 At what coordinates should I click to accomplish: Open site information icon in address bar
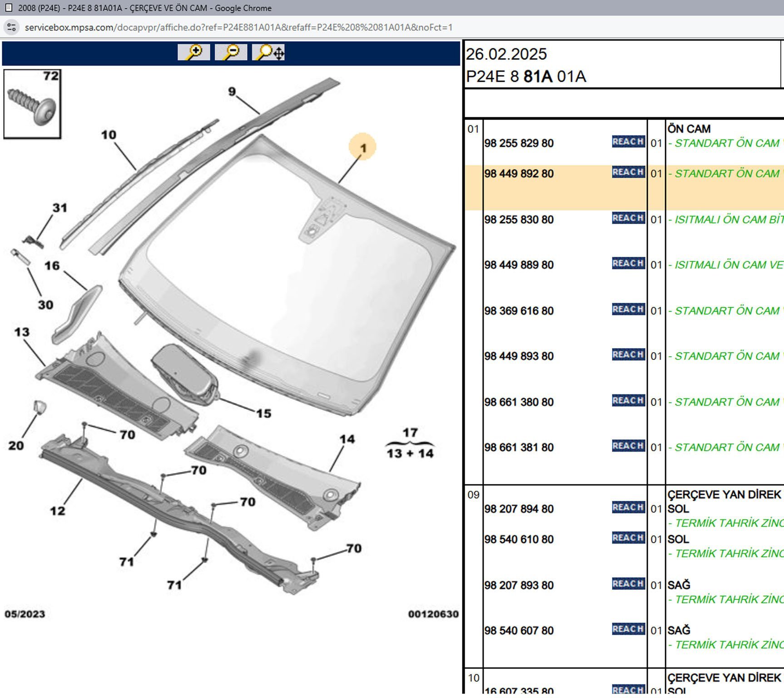(x=11, y=27)
